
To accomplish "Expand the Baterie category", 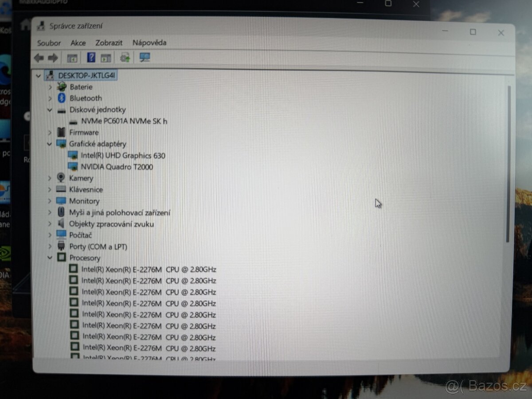I will tap(50, 87).
